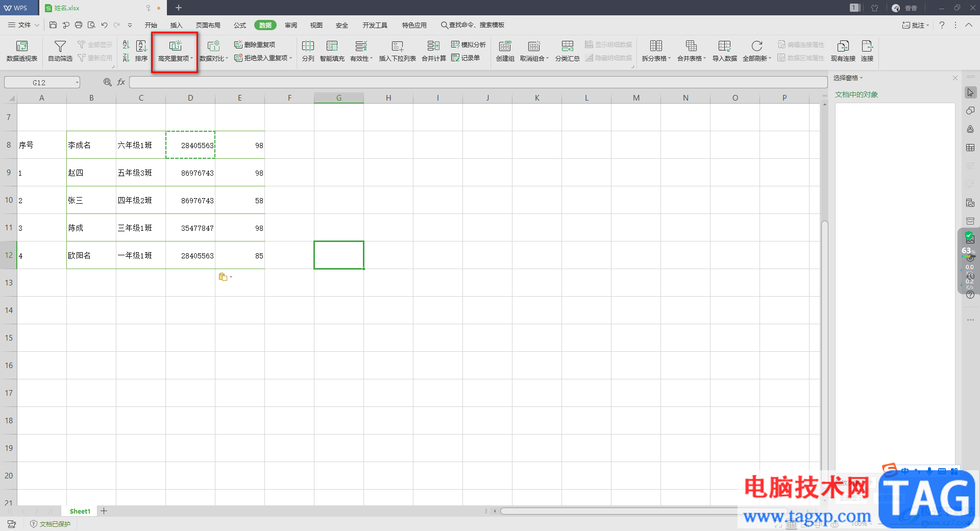Click the 查找命令 search box
This screenshot has width=980, height=531.
[473, 25]
